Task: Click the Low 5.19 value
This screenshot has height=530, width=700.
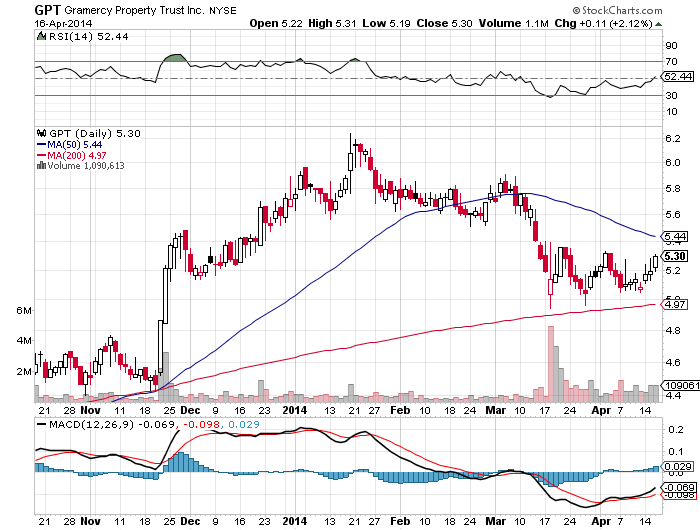Action: point(386,23)
